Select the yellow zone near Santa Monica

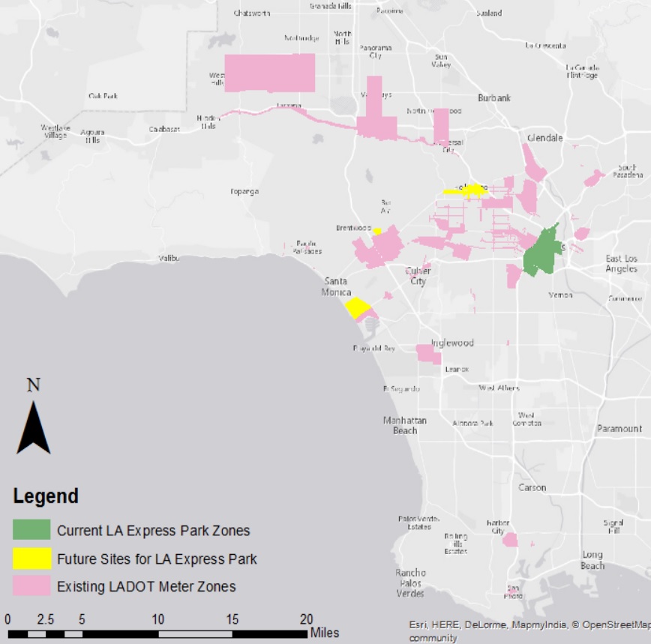356,307
